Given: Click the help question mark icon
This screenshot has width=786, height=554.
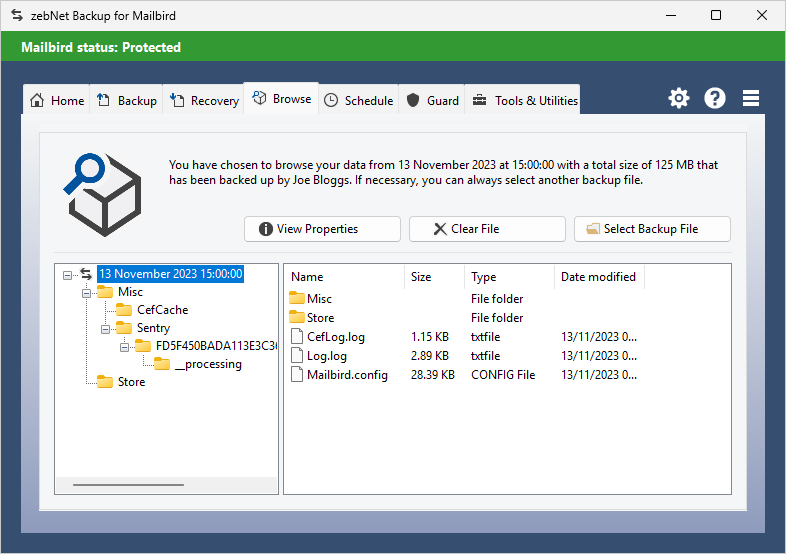Looking at the screenshot, I should click(715, 98).
